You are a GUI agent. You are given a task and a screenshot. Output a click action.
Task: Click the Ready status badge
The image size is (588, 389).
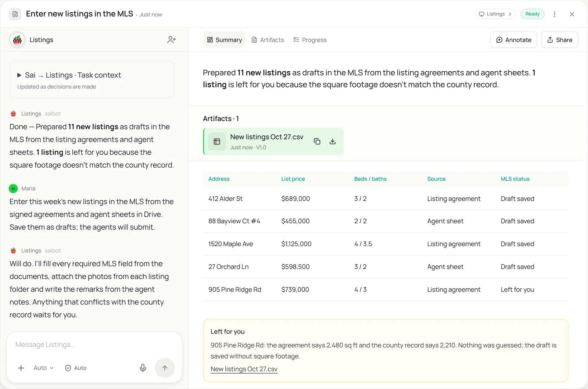tap(533, 14)
